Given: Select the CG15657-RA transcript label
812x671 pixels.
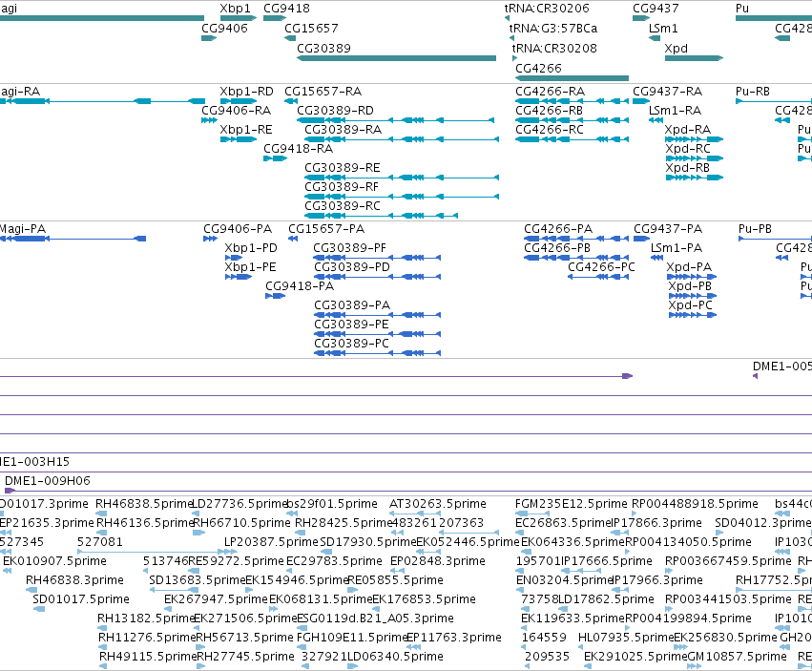Looking at the screenshot, I should tap(323, 92).
